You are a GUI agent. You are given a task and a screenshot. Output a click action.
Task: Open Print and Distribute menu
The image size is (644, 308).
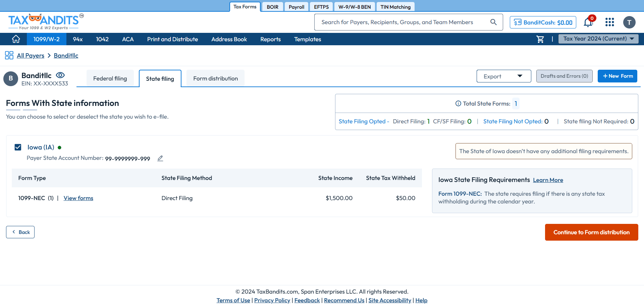pos(172,39)
